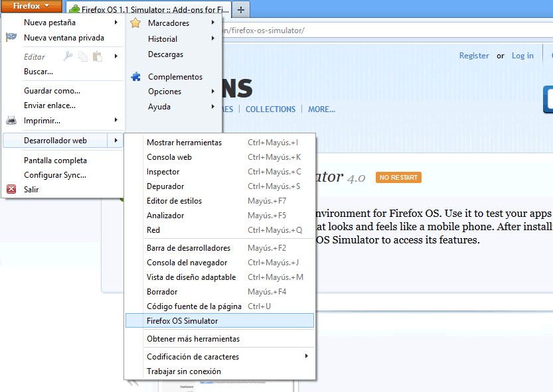
Task: Toggle Barra de desarrolladores
Action: click(x=219, y=248)
